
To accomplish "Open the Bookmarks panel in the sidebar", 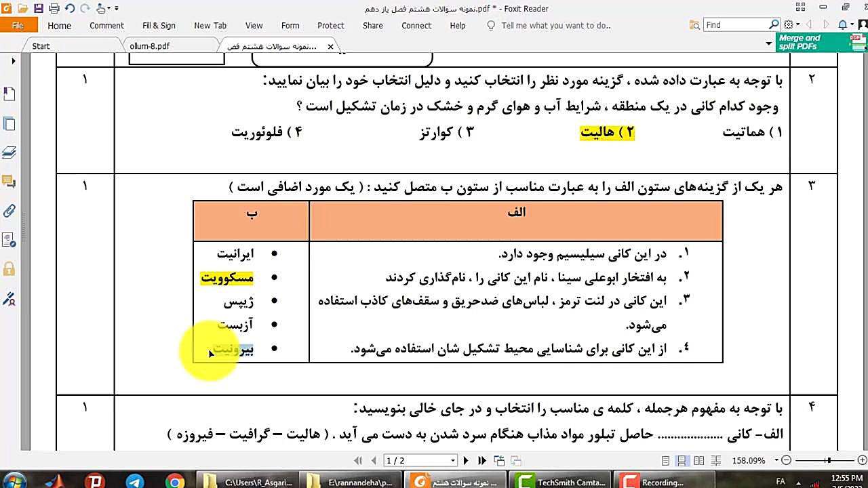I will pyautogui.click(x=9, y=95).
